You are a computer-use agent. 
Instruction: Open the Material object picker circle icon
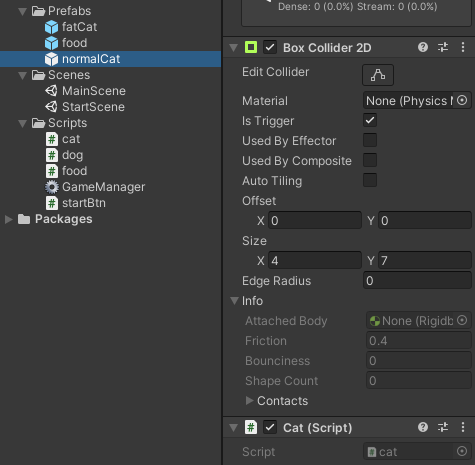pyautogui.click(x=462, y=100)
